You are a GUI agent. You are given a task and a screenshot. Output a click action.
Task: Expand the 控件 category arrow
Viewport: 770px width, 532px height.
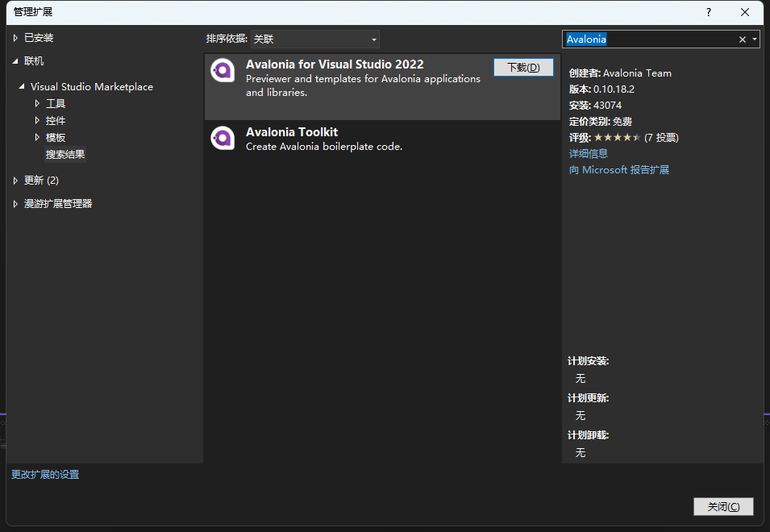37,121
